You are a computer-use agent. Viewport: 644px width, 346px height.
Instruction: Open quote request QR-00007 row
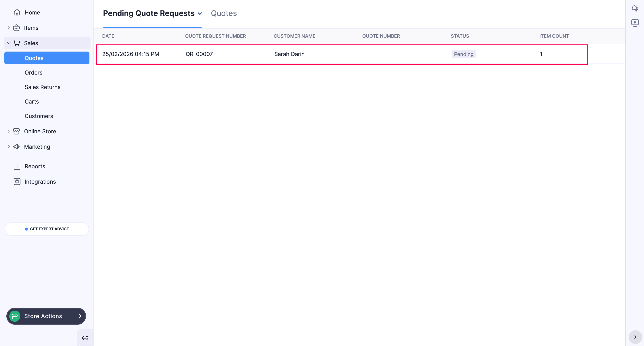(289, 54)
